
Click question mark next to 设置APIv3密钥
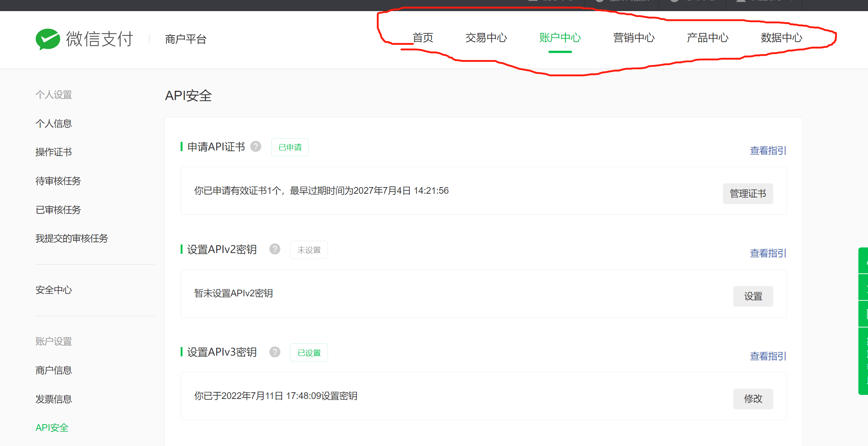pos(275,352)
